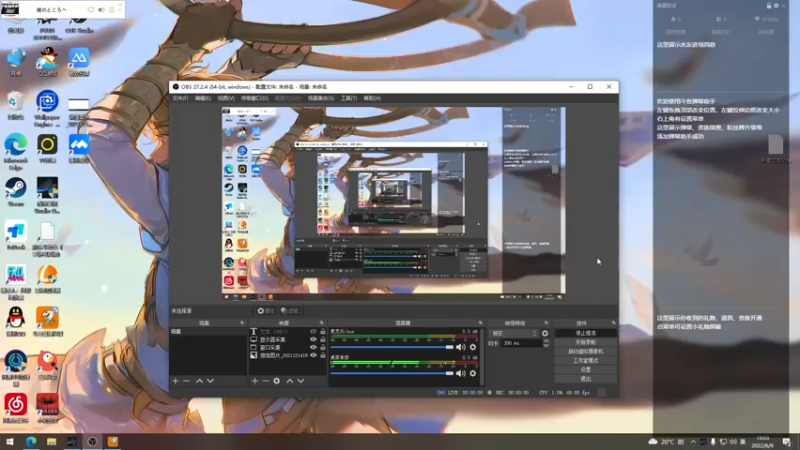Add a new source with the plus icon
Viewport: 800px width, 450px height.
point(255,381)
